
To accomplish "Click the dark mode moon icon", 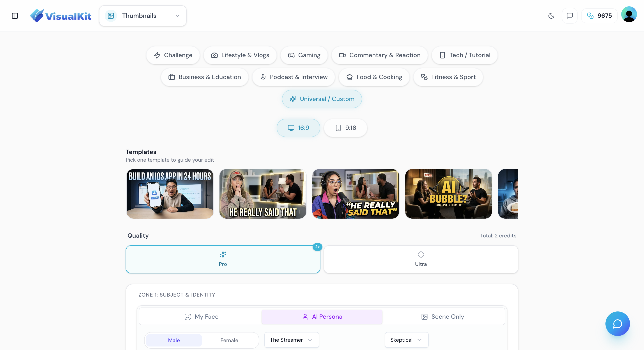I will [x=551, y=16].
